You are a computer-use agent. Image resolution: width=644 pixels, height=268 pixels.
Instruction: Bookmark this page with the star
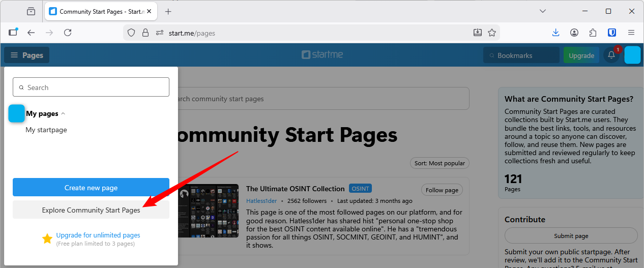click(x=492, y=33)
